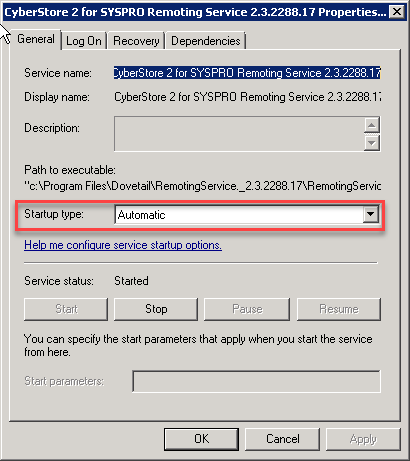Click the Service status label
410x461 pixels.
click(59, 281)
